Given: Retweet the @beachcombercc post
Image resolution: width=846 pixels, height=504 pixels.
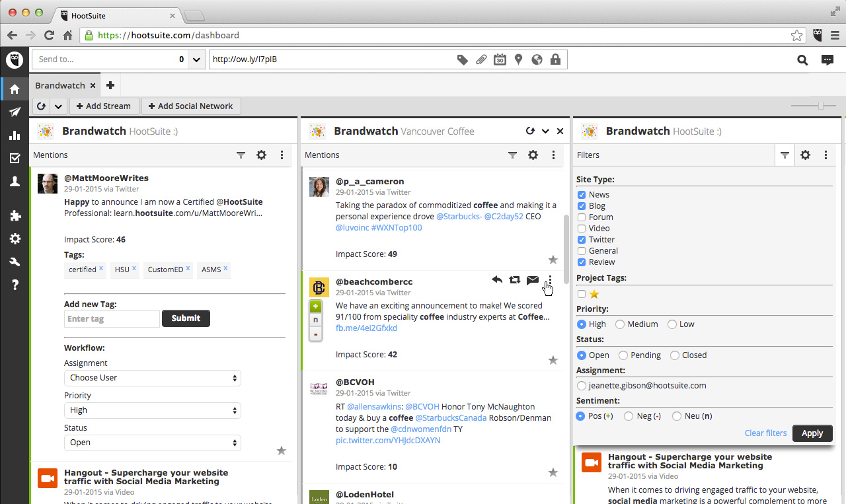Looking at the screenshot, I should [x=515, y=280].
